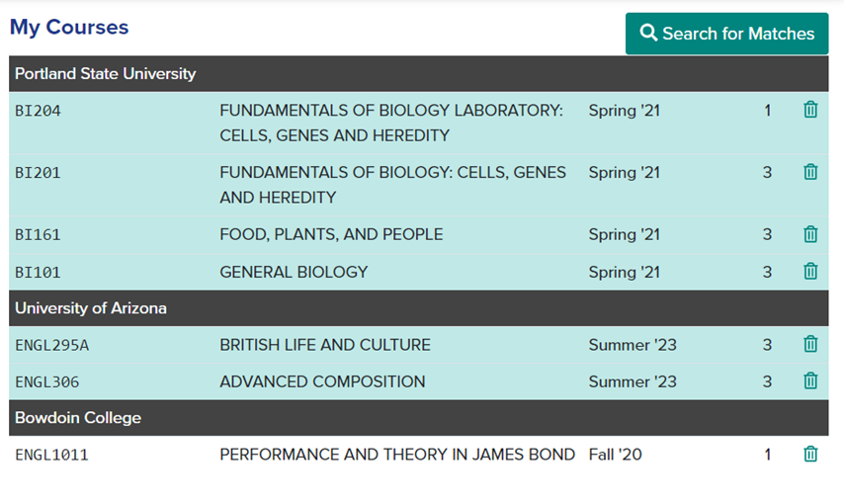Image resolution: width=844 pixels, height=504 pixels.
Task: Select the British Life and Culture title
Action: tap(325, 345)
